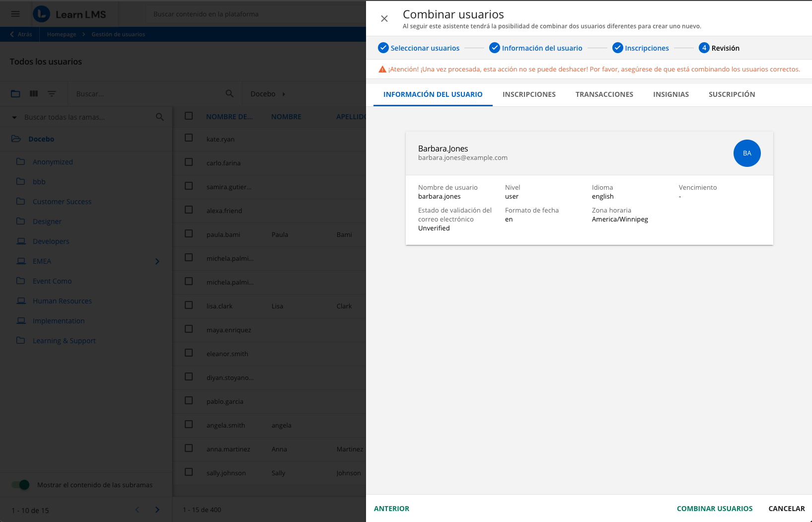Switch to the SUSCRIPCIÓN tab
812x522 pixels.
(x=732, y=94)
